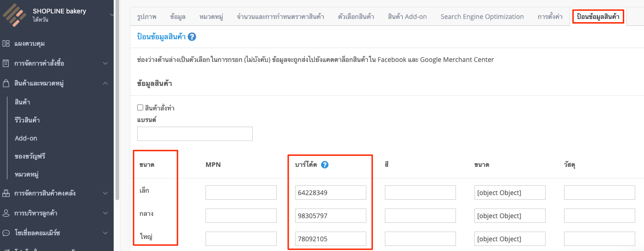The image size is (644, 251).
Task: Click the กลาง row label
Action: tap(146, 214)
